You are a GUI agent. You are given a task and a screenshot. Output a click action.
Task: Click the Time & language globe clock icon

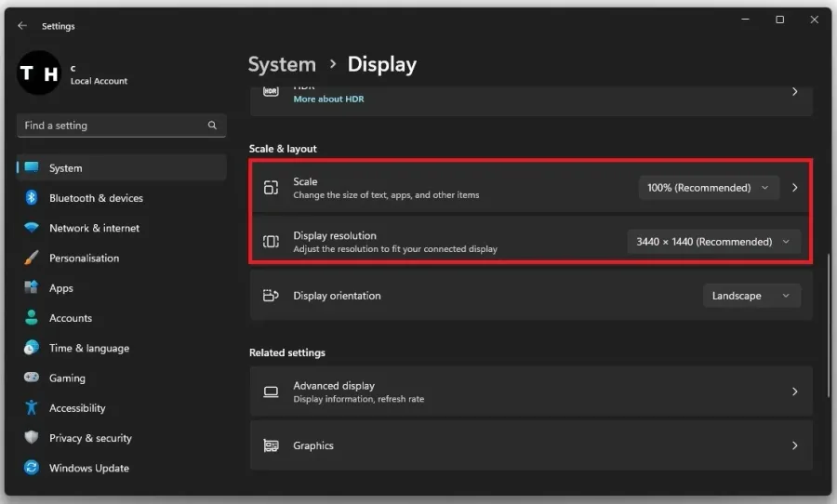(x=32, y=348)
